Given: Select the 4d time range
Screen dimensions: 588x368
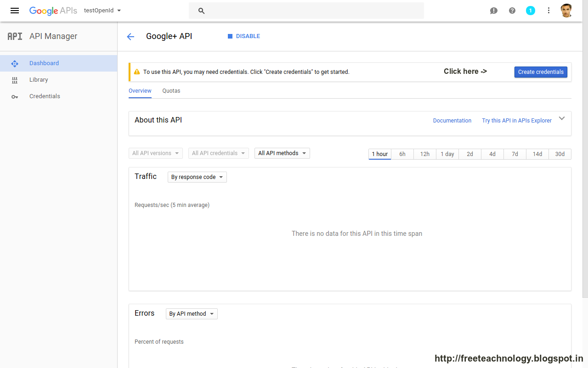Looking at the screenshot, I should tap(492, 154).
